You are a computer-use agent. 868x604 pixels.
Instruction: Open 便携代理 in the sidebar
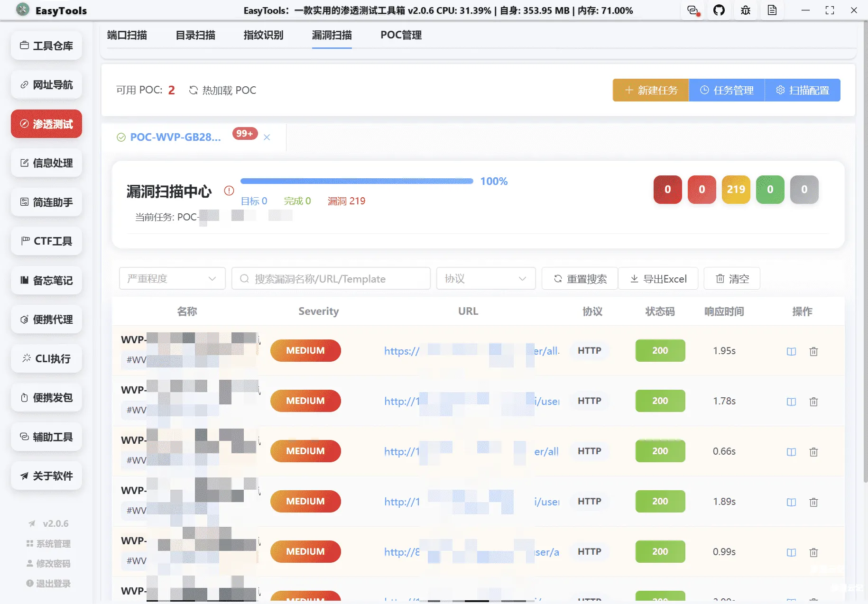click(46, 320)
